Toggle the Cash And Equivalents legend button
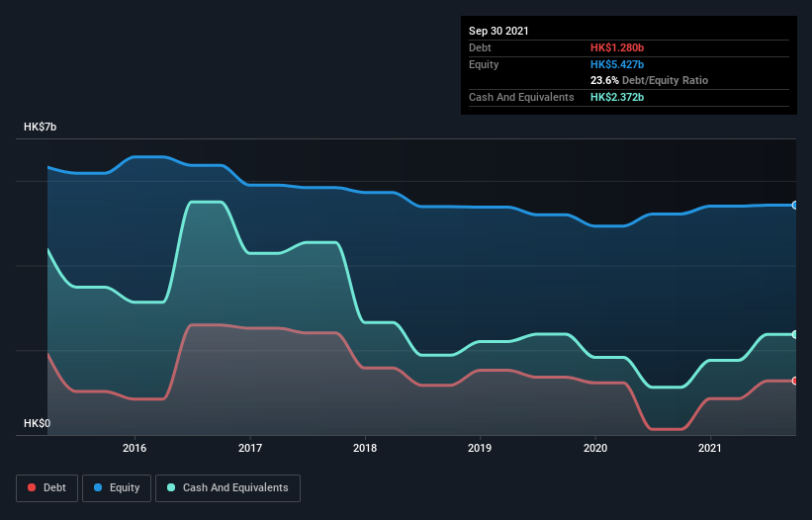 tap(227, 488)
